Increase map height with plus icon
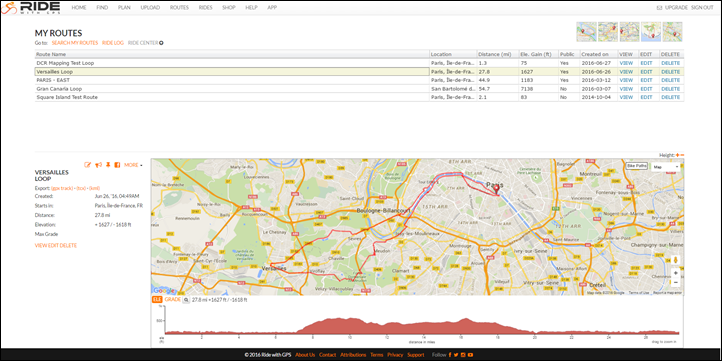 pos(678,155)
